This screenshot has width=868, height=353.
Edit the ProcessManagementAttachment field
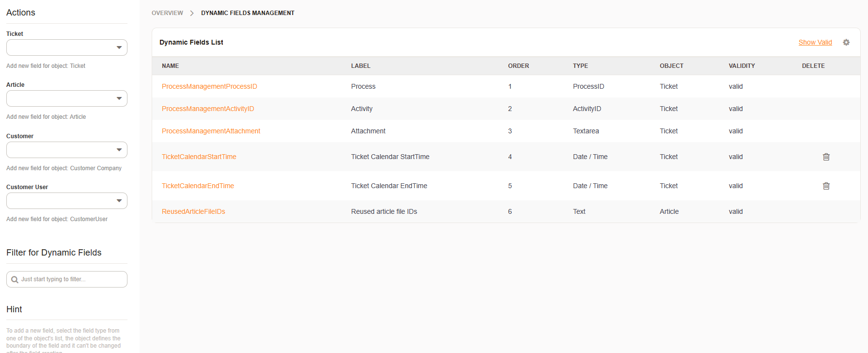211,131
